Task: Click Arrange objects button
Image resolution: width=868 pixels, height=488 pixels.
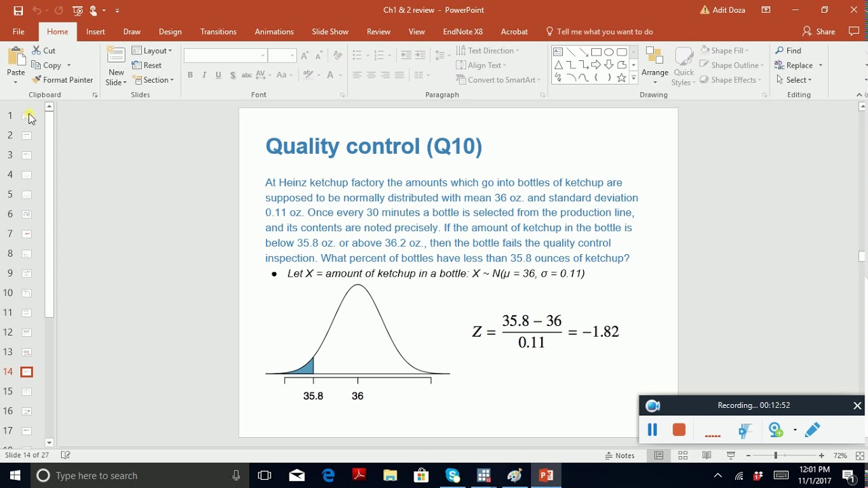Action: point(654,66)
